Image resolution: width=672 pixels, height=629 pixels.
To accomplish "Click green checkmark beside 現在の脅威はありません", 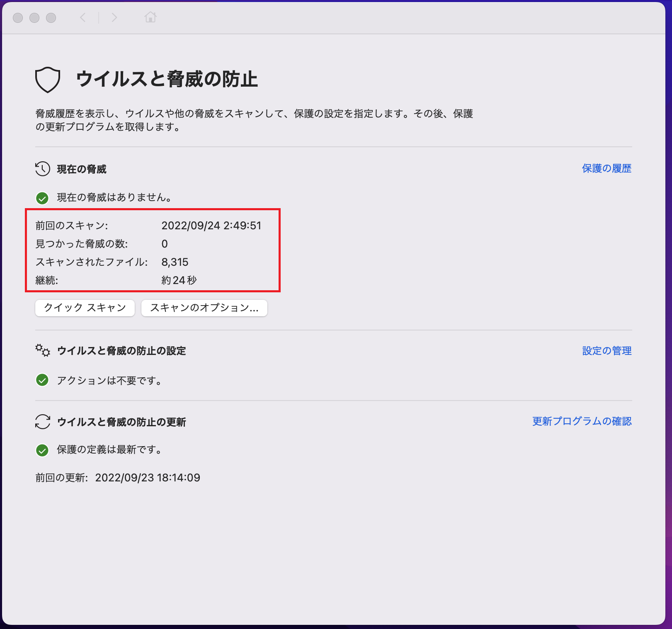I will click(42, 198).
